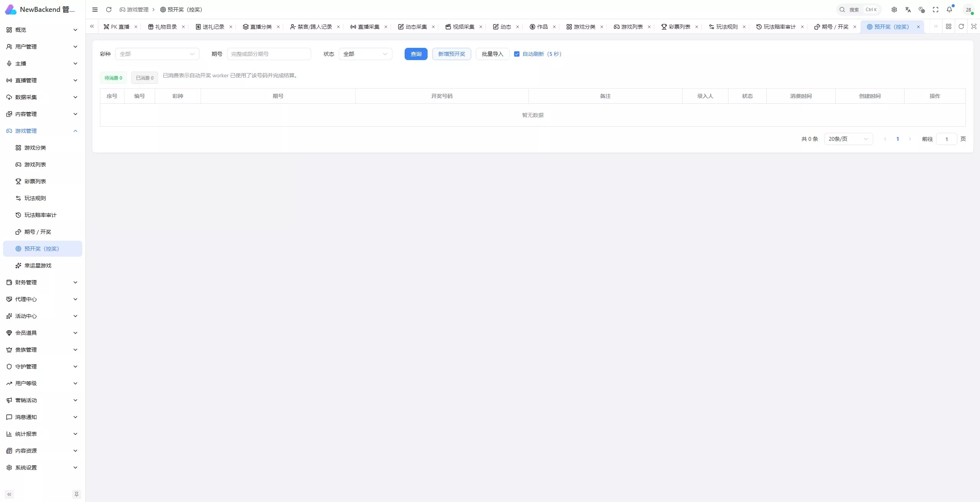The height and width of the screenshot is (502, 980).
Task: Open the 状态 dropdown showing 全部
Action: (366, 54)
